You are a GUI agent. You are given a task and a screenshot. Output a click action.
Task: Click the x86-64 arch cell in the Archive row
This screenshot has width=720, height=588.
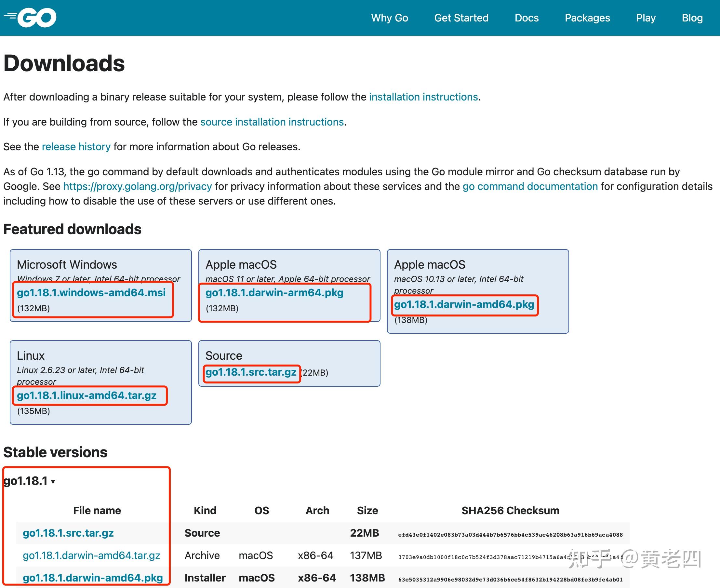(x=316, y=555)
